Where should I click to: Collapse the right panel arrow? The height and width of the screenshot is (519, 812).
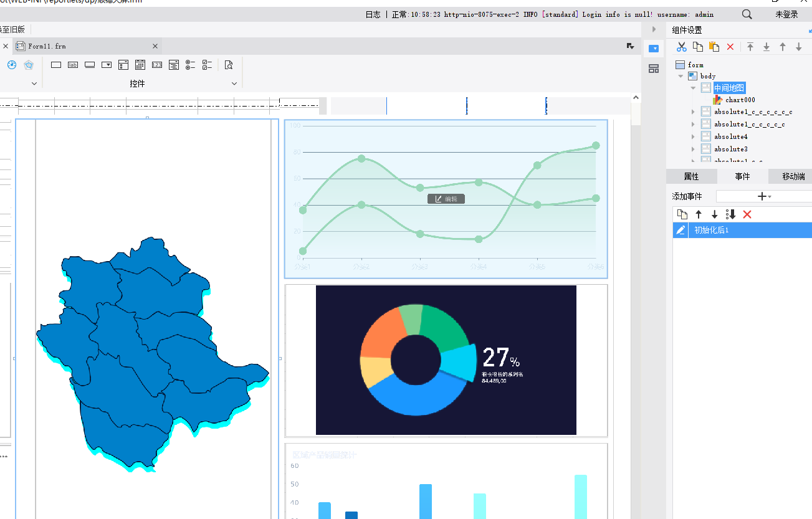pyautogui.click(x=654, y=29)
